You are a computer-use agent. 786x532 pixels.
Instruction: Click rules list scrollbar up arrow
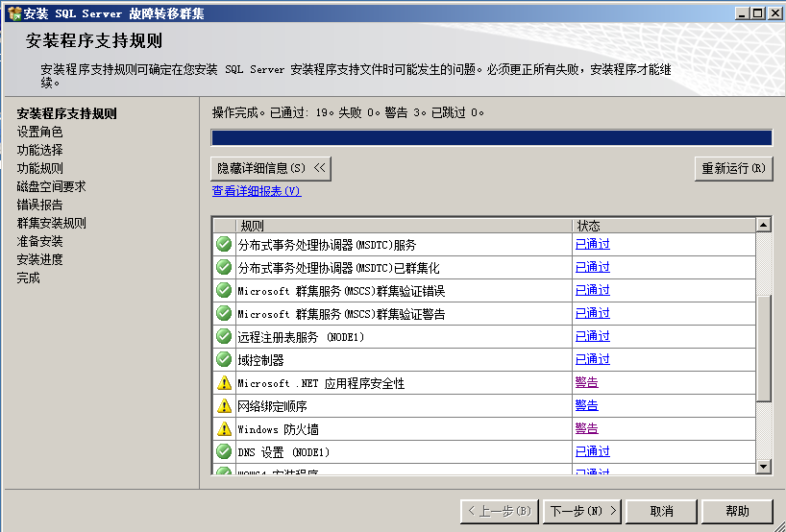[764, 225]
